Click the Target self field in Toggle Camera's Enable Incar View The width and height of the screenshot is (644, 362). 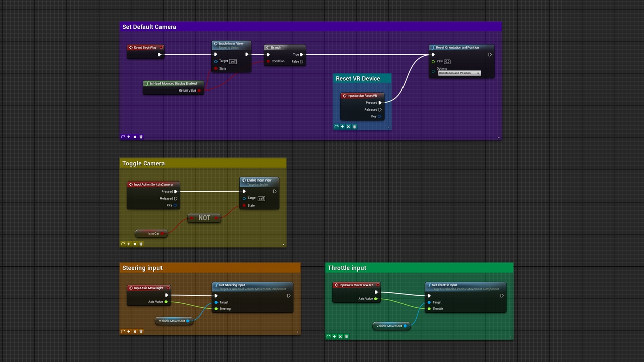[261, 198]
